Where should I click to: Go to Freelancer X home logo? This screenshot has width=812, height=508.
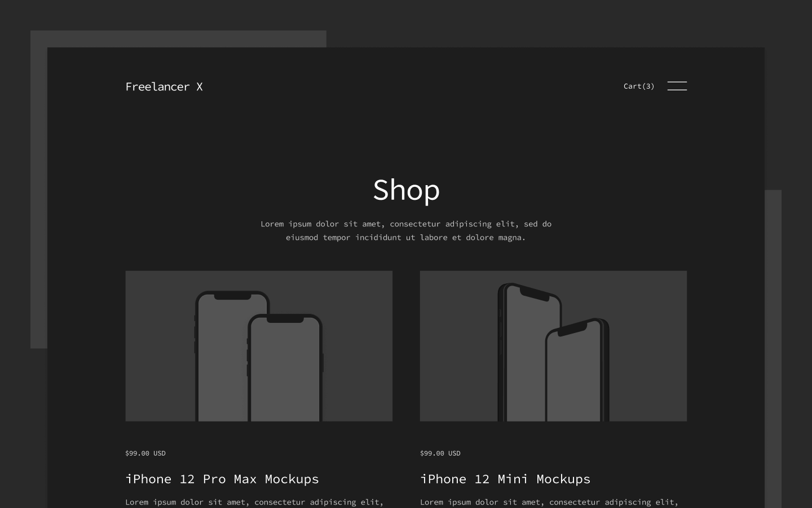coord(164,86)
